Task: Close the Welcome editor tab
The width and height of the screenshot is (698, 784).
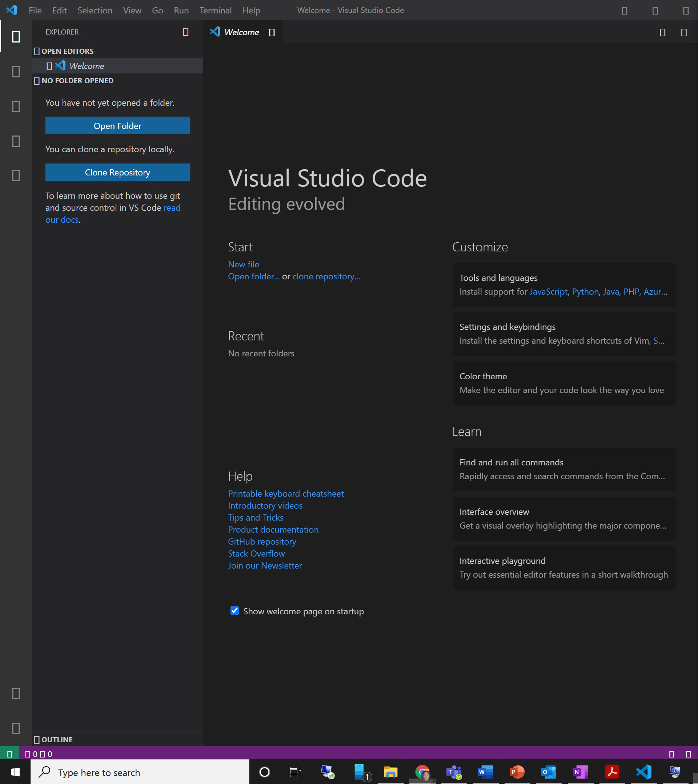Action: [x=272, y=33]
